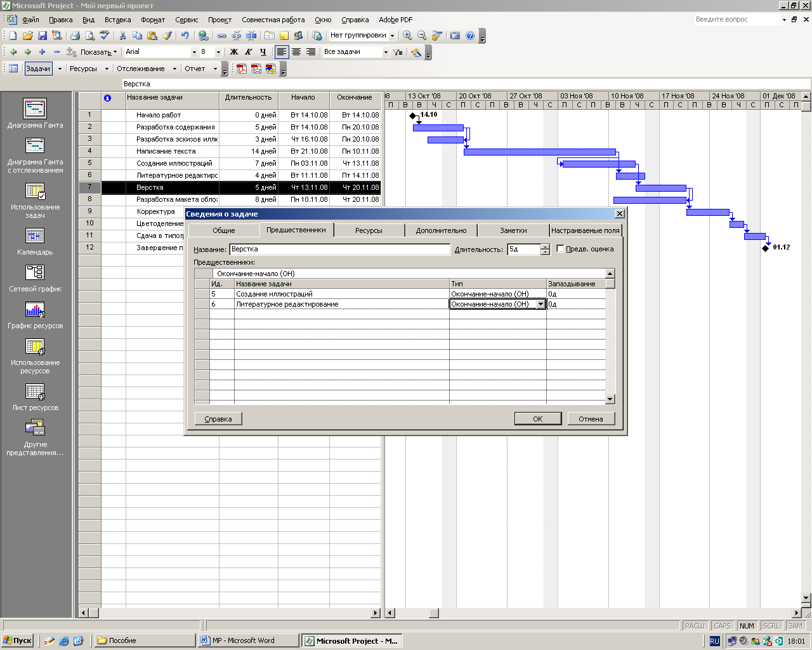Open the Все задачи filter dropdown
Image resolution: width=812 pixels, height=650 pixels.
(x=386, y=52)
